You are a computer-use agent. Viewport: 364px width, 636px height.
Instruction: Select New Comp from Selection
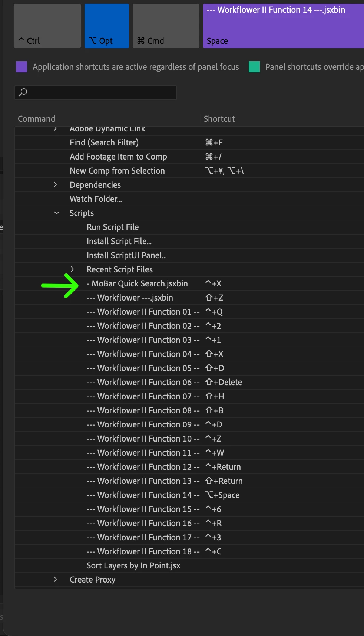pos(117,171)
